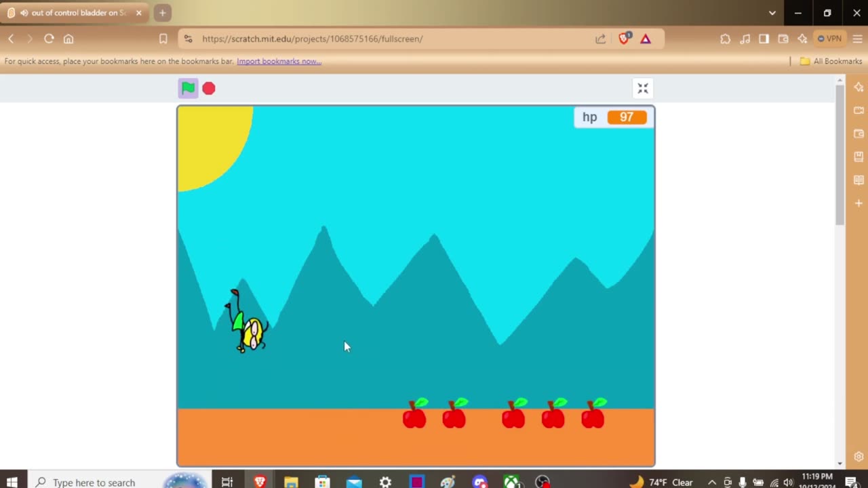Click the microphone tray icon

coord(743,482)
